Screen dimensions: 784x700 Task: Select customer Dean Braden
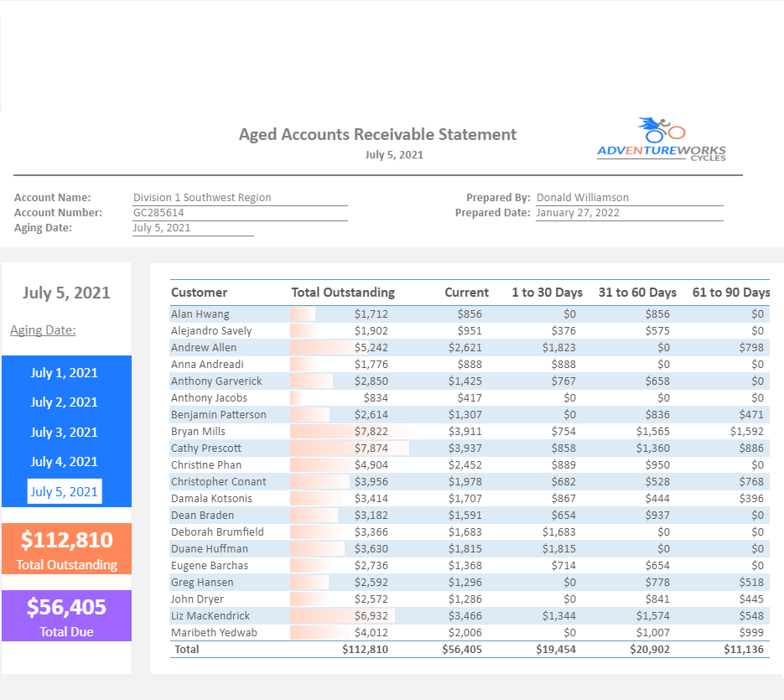pos(202,515)
